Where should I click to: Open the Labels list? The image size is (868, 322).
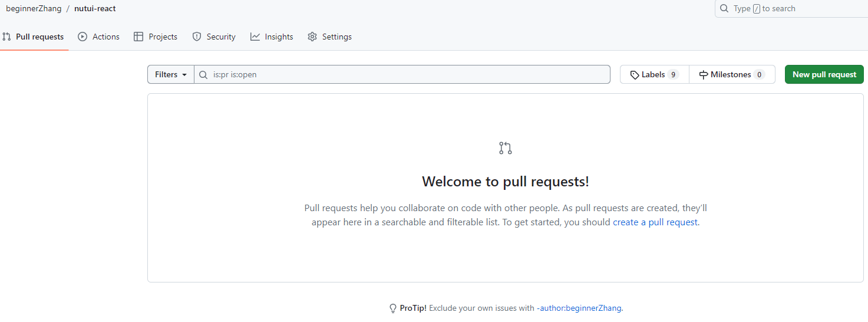(x=654, y=74)
